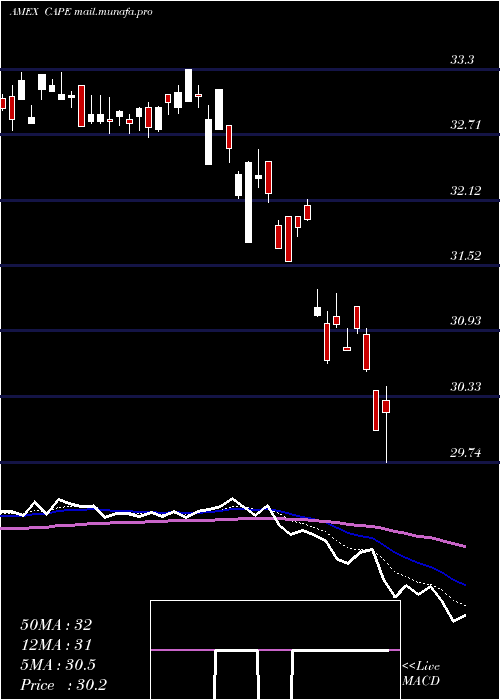Image resolution: width=500 pixels, height=700 pixels.
Task: Click the 30.33 price level label
Action: click(x=465, y=387)
